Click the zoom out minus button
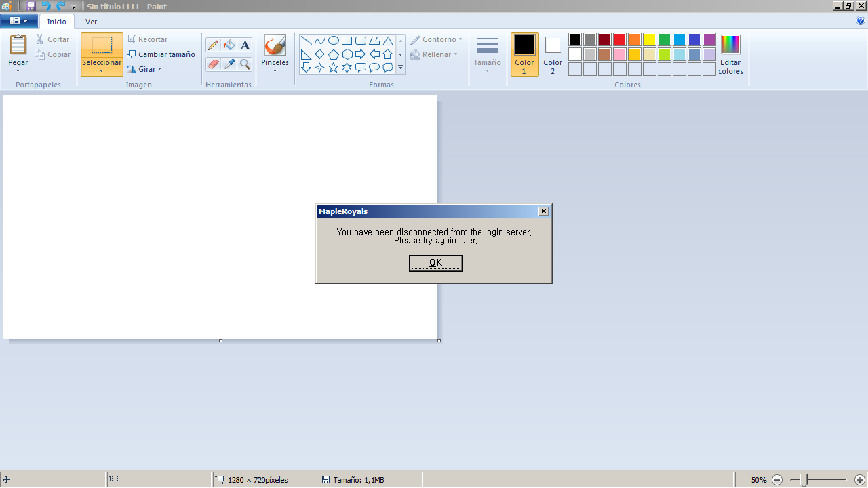 coord(777,480)
